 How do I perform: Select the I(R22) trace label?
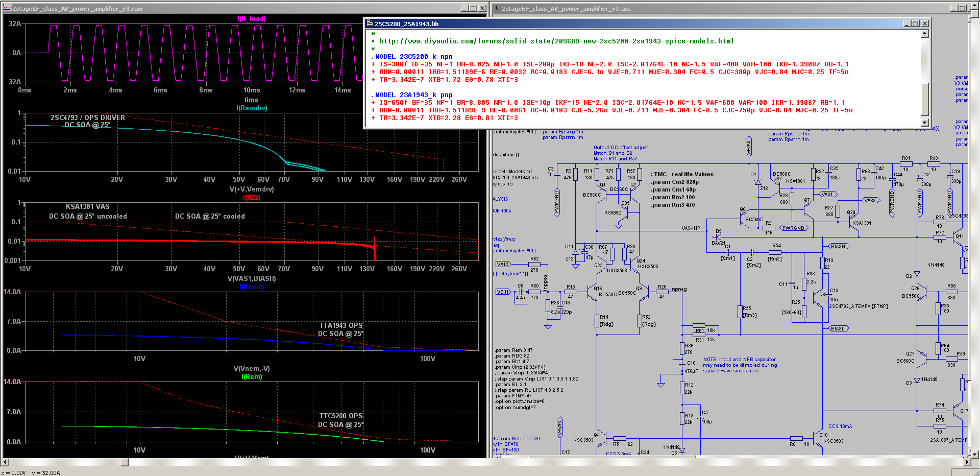[252, 198]
